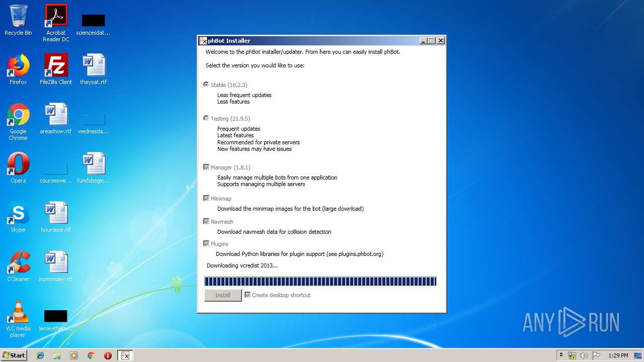Show hidden tray icons arrow
Viewport: 644px width, 362px height.
pyautogui.click(x=561, y=355)
